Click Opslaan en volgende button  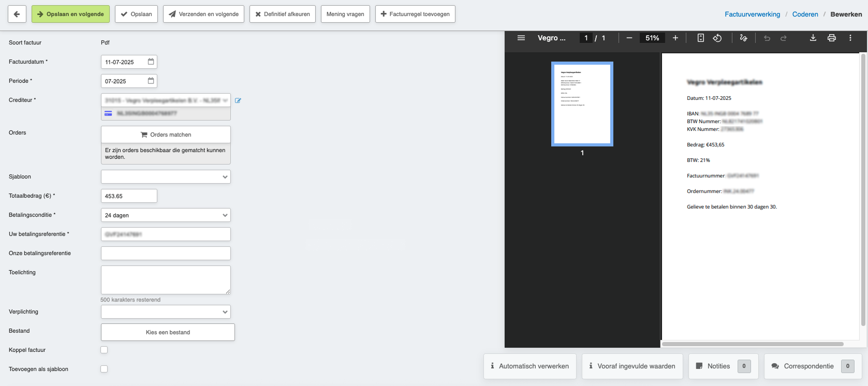70,14
